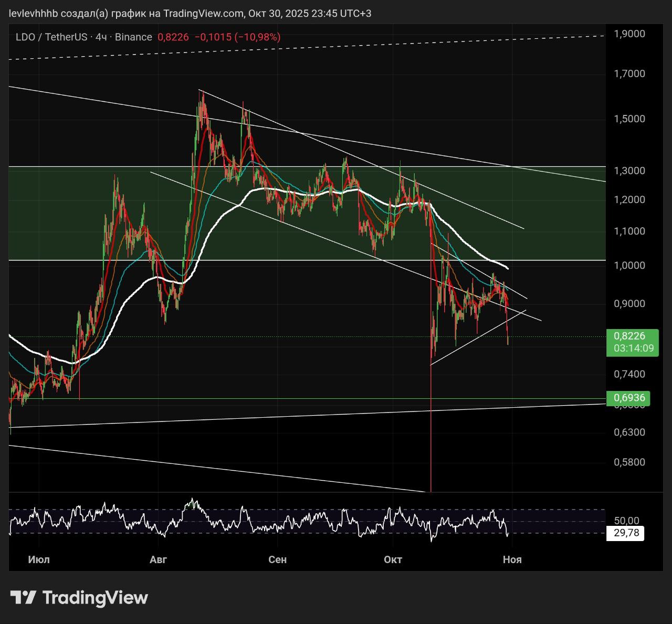
Task: Click the Сен month on time axis
Action: coord(277,559)
